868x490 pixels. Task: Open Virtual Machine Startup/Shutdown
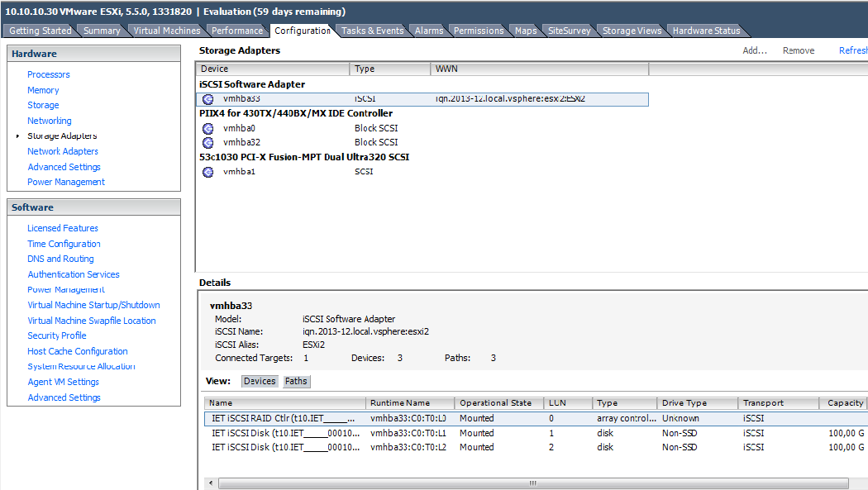tap(93, 305)
